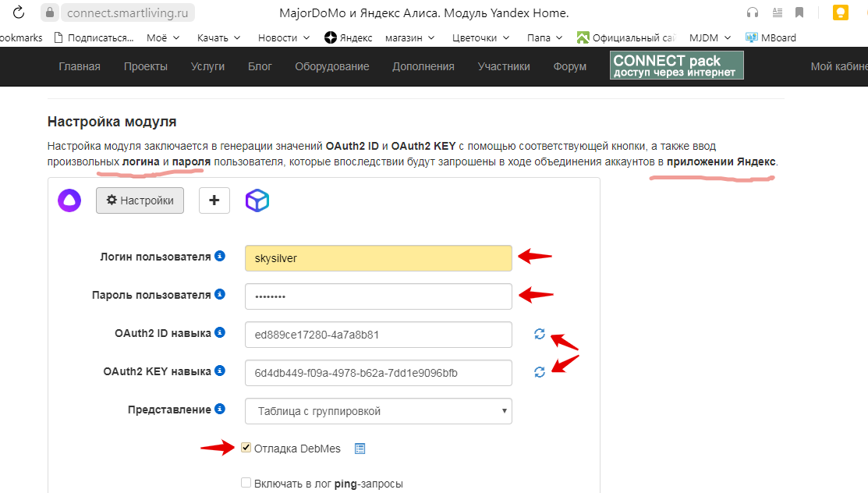Image resolution: width=868 pixels, height=493 pixels.
Task: Click the blue cube icon
Action: [x=257, y=200]
